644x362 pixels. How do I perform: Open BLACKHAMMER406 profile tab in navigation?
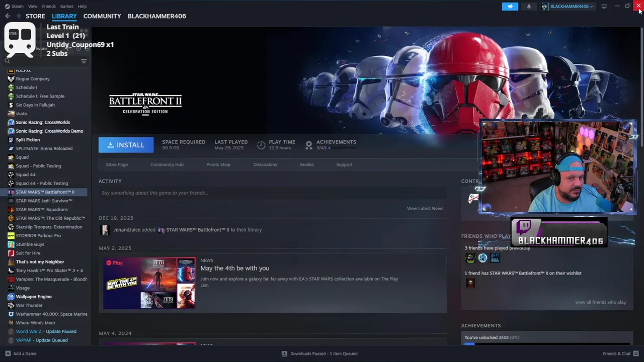coord(156,16)
